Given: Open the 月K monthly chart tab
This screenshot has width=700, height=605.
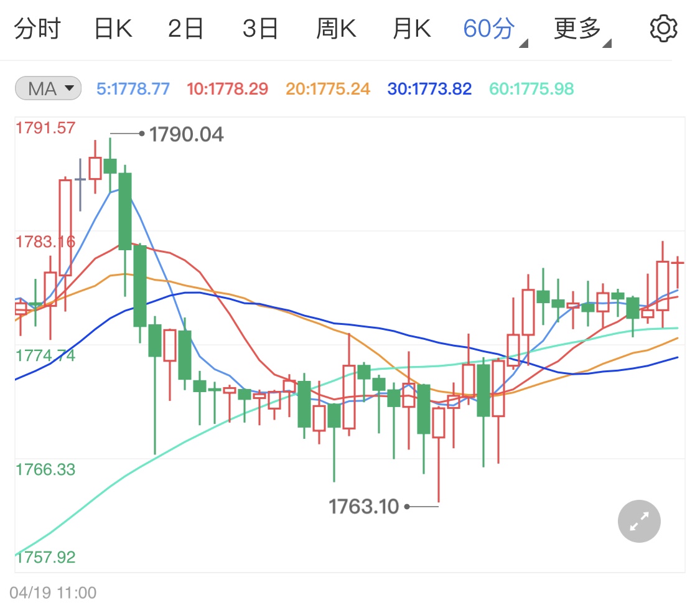Looking at the screenshot, I should tap(412, 29).
